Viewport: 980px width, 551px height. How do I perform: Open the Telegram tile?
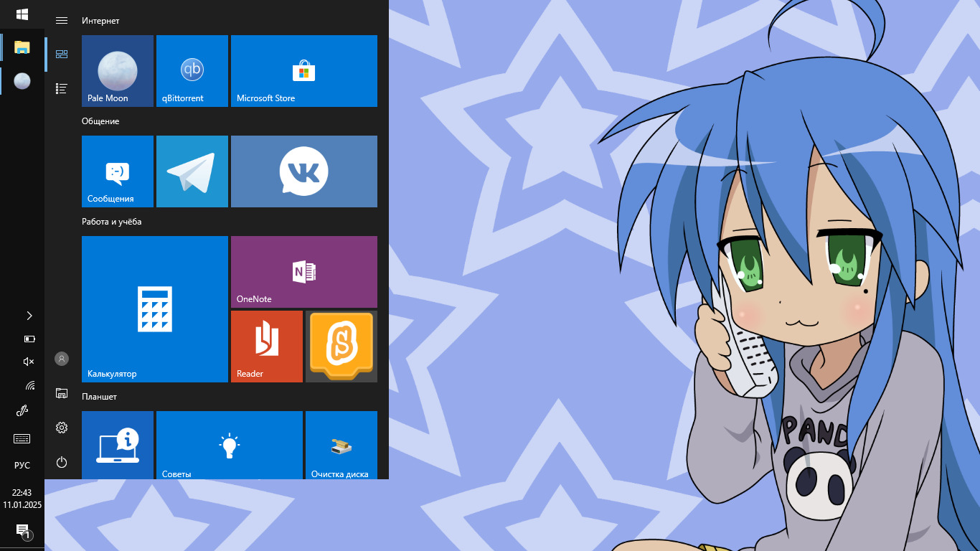click(x=192, y=171)
